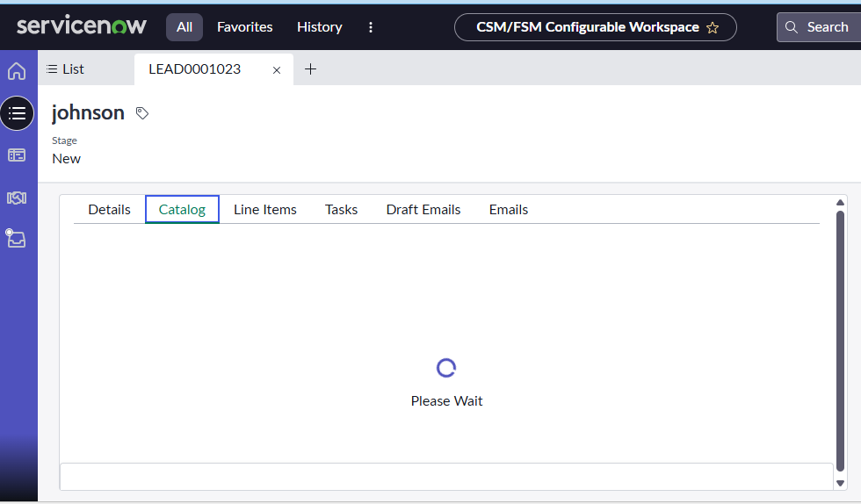Open the handshake sidebar icon
The height and width of the screenshot is (504, 861).
click(x=17, y=198)
